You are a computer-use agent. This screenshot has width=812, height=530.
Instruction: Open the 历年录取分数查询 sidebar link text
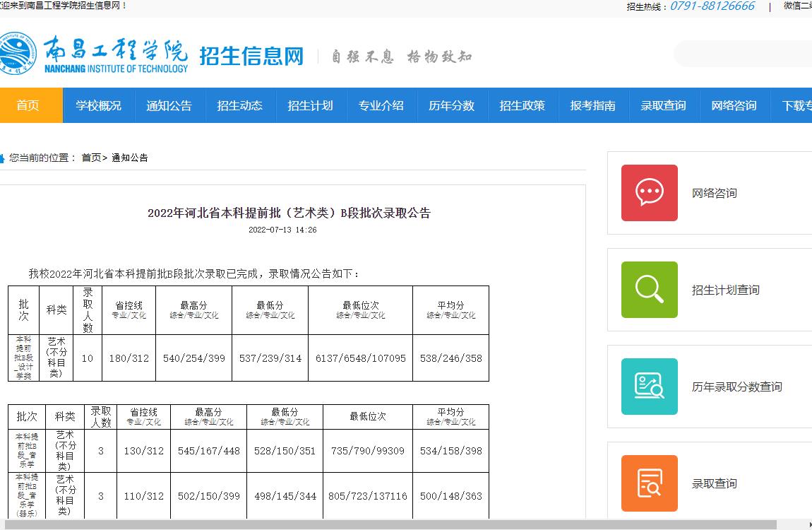click(x=737, y=387)
